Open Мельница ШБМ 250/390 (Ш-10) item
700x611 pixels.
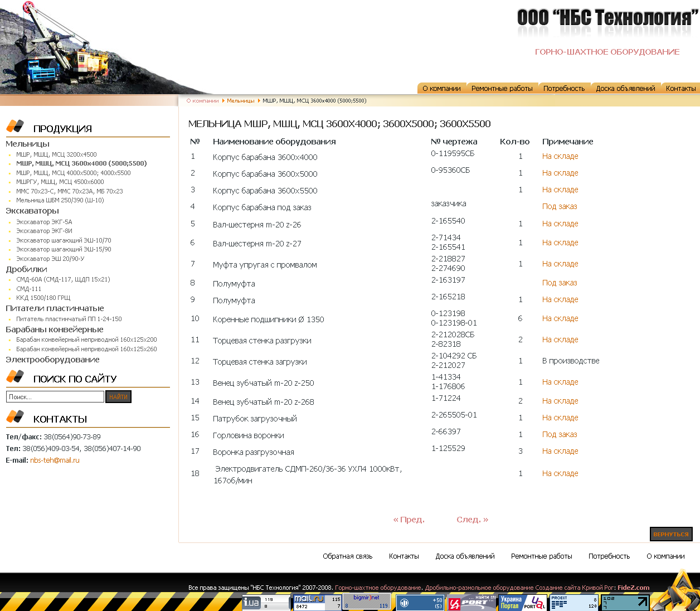60,200
